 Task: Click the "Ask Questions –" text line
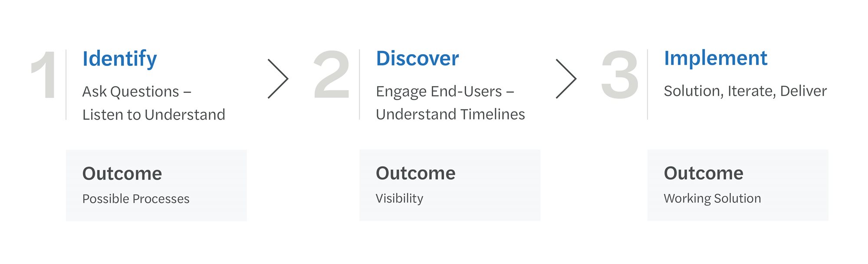[137, 91]
